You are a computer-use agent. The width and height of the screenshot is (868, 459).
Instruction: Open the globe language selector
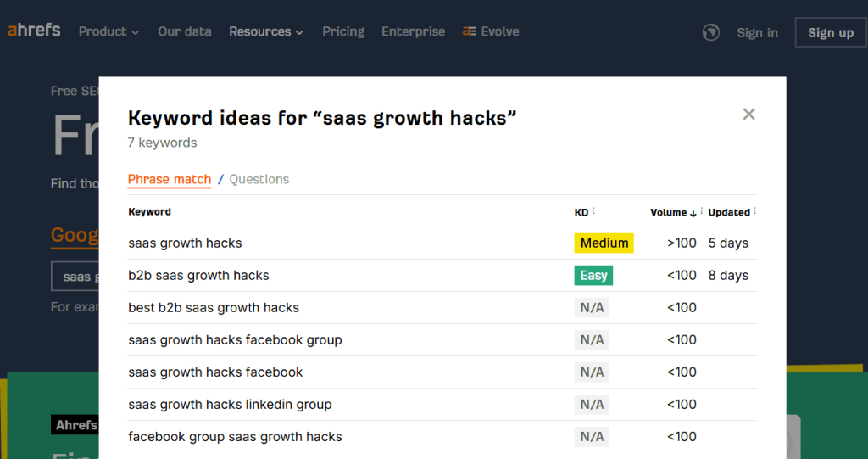tap(711, 32)
